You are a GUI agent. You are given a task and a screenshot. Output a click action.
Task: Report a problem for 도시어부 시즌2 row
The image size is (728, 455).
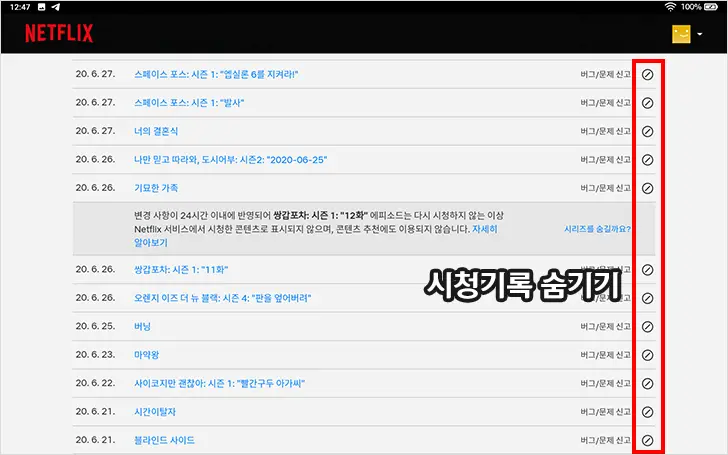point(605,159)
